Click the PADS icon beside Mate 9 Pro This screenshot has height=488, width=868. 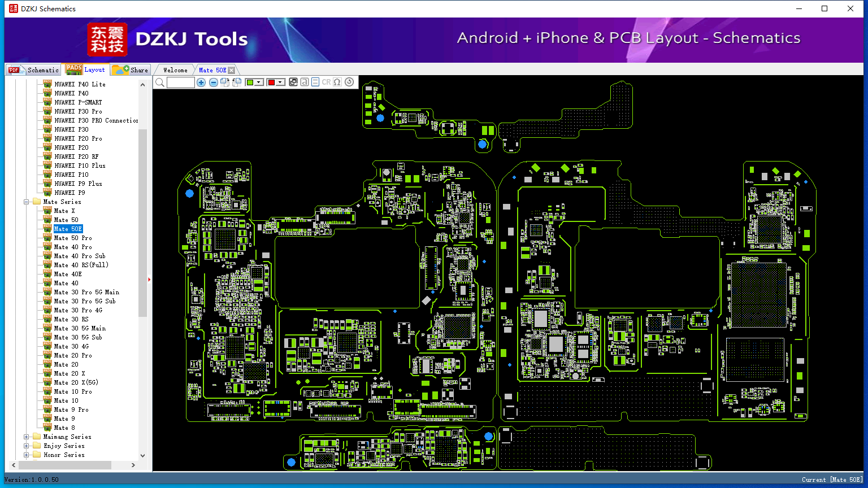tap(47, 409)
